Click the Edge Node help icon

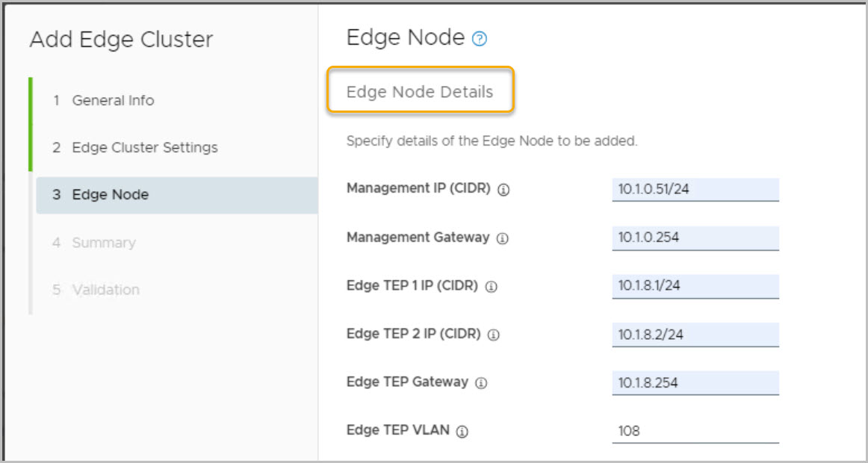pyautogui.click(x=480, y=40)
